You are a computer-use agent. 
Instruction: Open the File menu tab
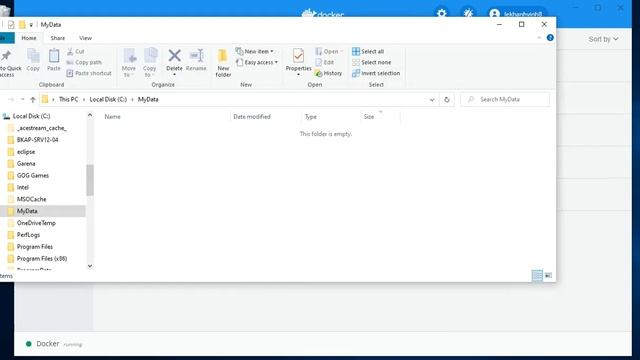7,38
